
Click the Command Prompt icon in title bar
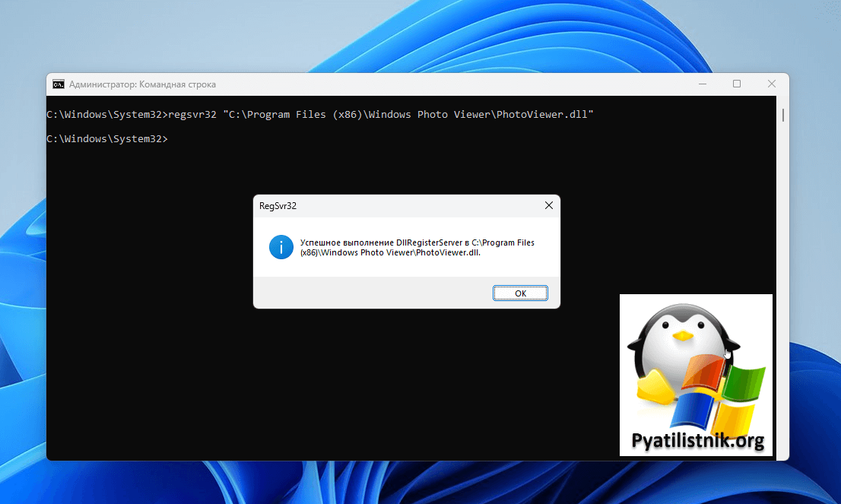pyautogui.click(x=59, y=84)
